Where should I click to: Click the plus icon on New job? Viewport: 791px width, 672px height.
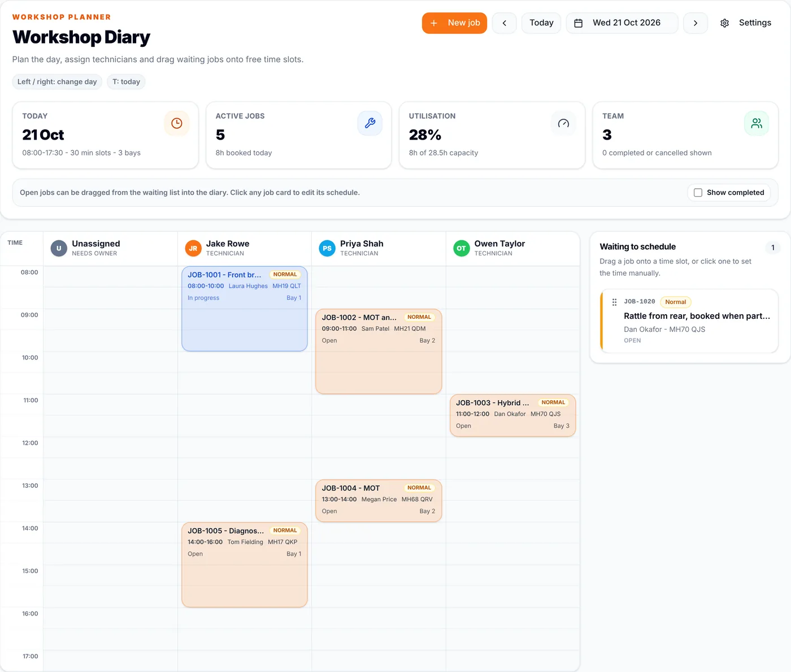(434, 23)
